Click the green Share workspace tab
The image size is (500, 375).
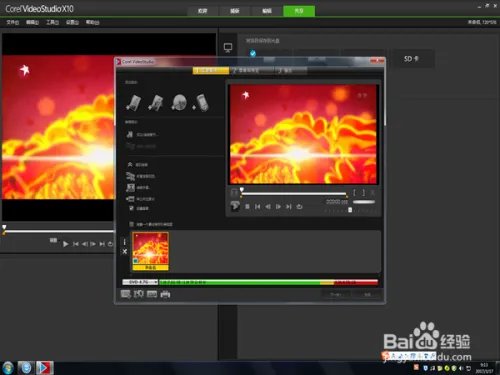click(x=299, y=11)
